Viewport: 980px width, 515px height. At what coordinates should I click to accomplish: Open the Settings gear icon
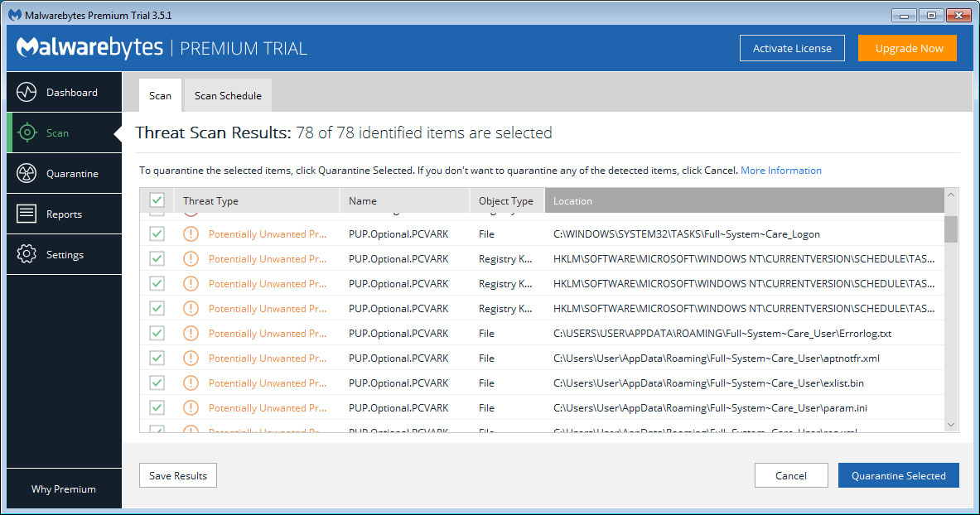pyautogui.click(x=27, y=254)
